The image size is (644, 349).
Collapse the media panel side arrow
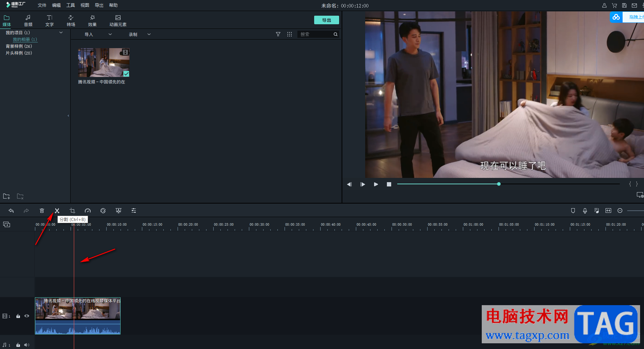68,116
